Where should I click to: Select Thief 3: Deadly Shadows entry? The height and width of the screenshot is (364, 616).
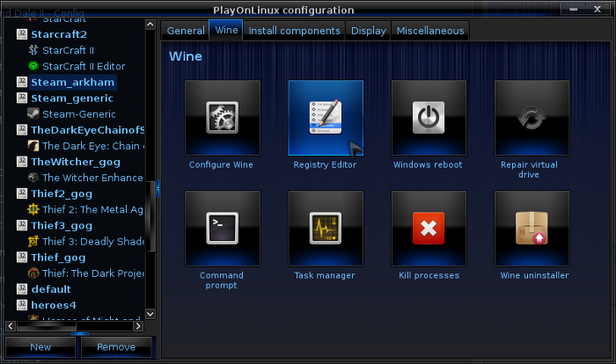[93, 241]
